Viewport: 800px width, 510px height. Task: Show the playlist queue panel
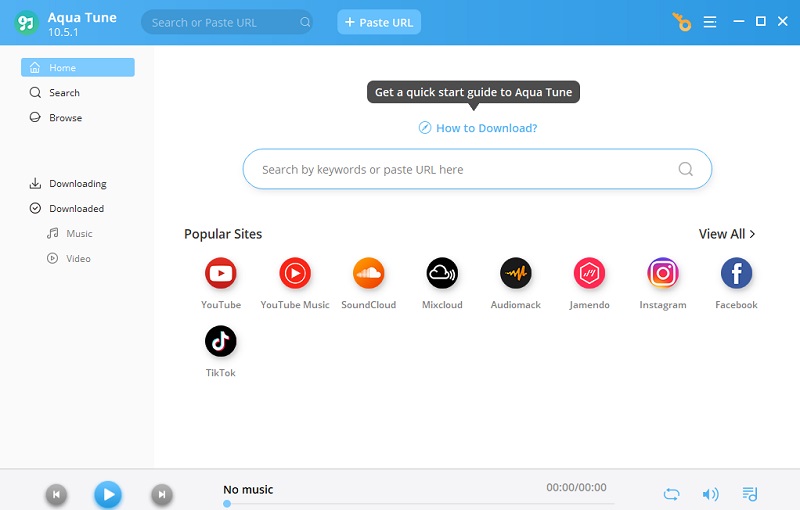point(749,494)
